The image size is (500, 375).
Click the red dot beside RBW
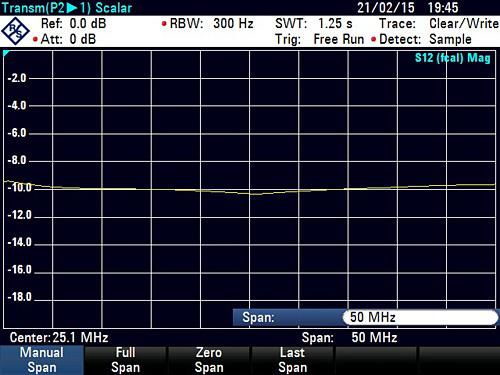pyautogui.click(x=164, y=24)
